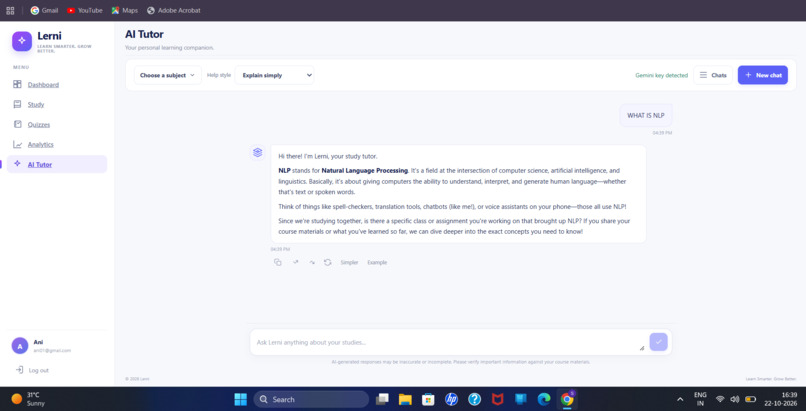Screen dimensions: 806x411
Task: Open the Analytics chart icon
Action: point(17,144)
